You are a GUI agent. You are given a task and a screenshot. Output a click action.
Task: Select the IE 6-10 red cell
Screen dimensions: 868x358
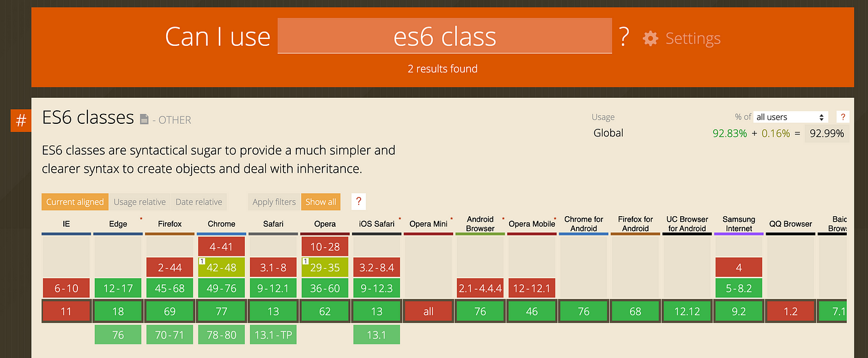coord(66,288)
